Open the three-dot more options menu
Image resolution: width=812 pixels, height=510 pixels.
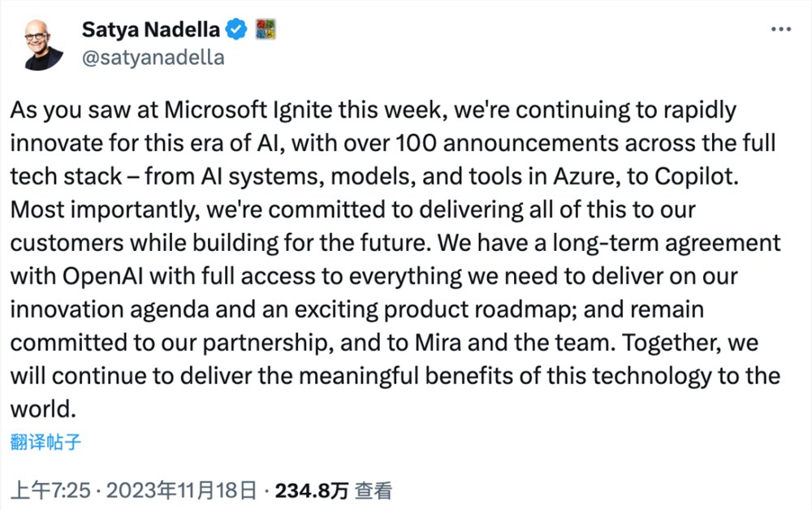(x=781, y=29)
